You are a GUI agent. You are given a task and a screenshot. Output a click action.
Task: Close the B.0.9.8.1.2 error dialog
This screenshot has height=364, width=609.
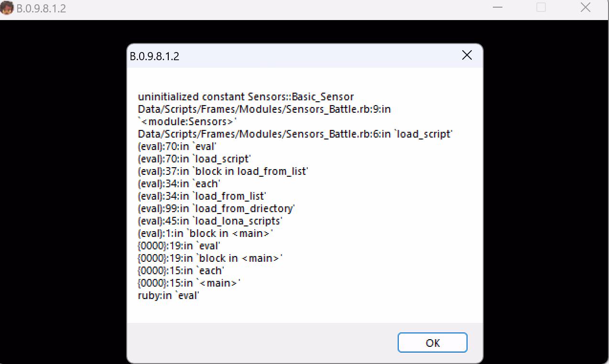pos(467,55)
